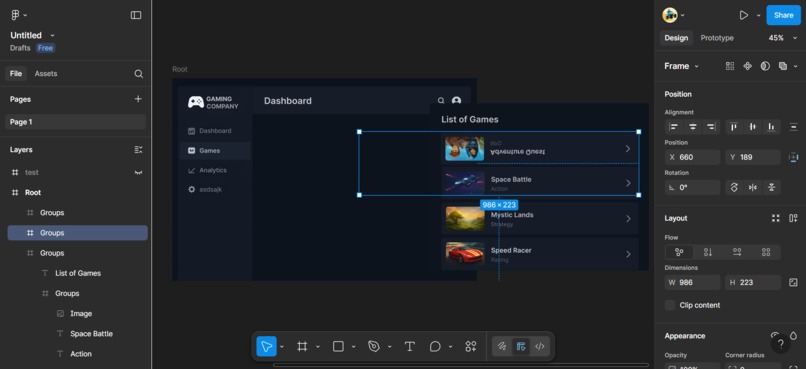Edit the width W 986 field
806x369 pixels.
click(x=692, y=282)
